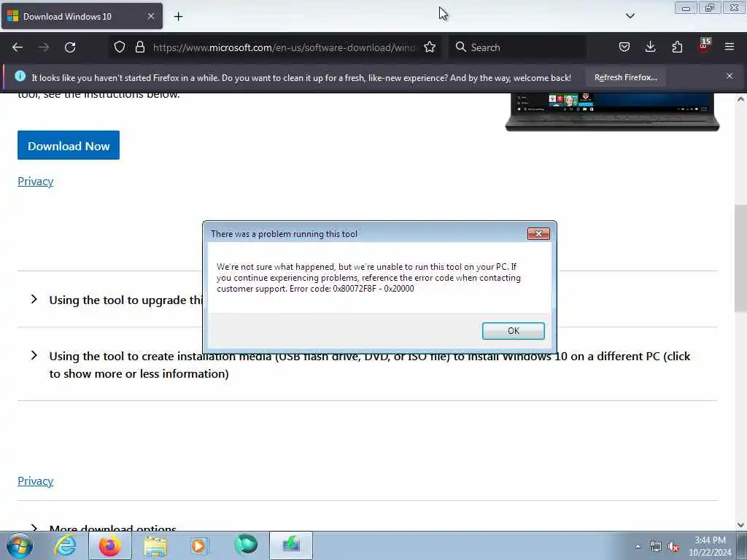The height and width of the screenshot is (560, 747).
Task: Save page to Pocket
Action: click(624, 47)
